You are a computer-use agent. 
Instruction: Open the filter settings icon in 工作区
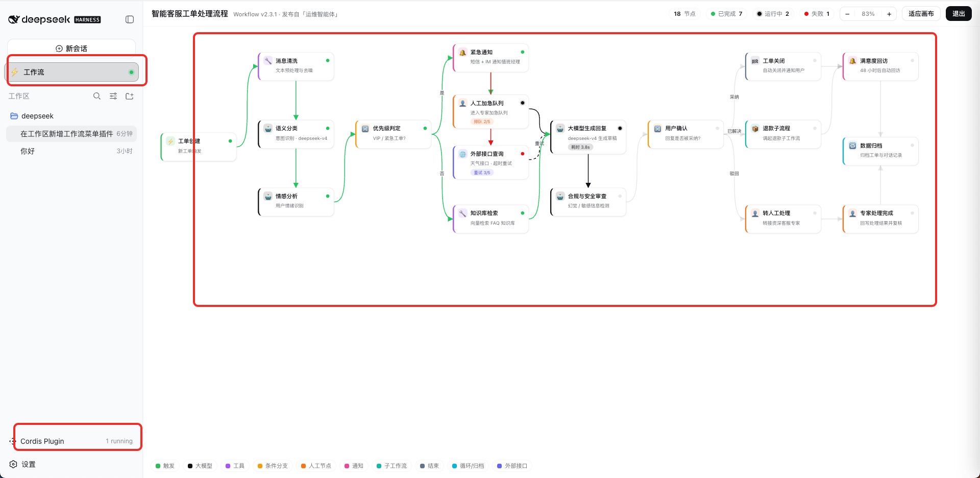pos(113,96)
